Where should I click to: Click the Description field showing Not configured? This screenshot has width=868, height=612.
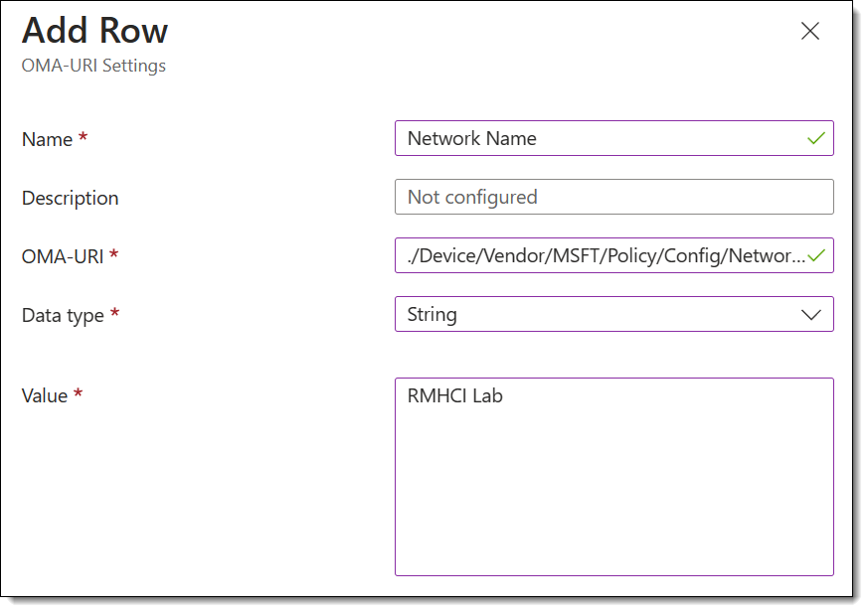coord(613,197)
